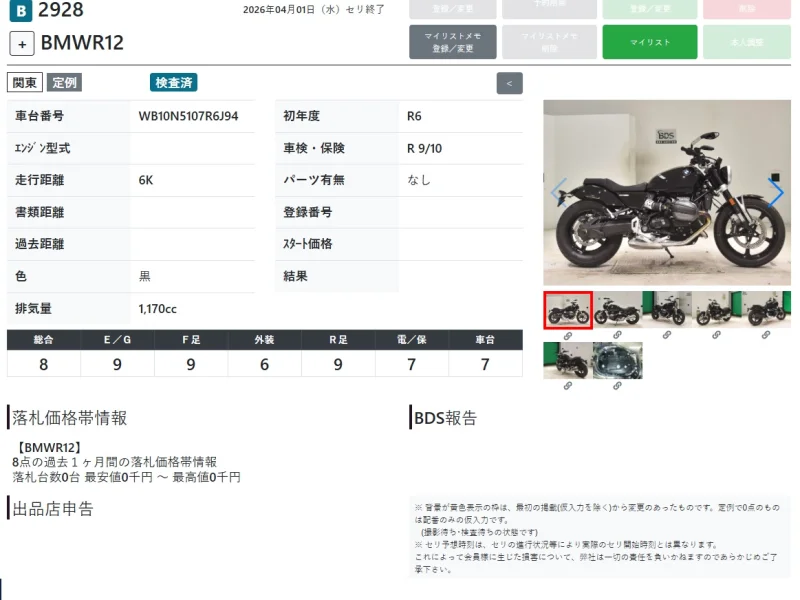
Task: Select the second thumbnail in the top row
Action: click(x=617, y=310)
